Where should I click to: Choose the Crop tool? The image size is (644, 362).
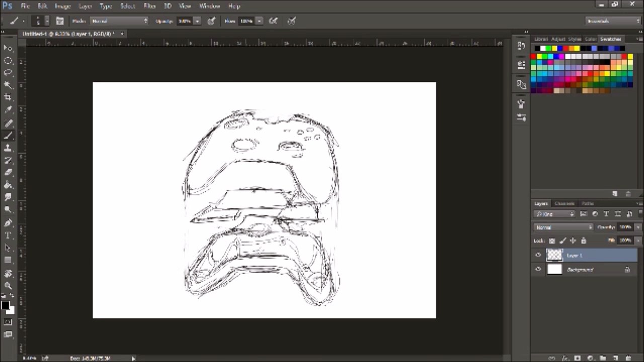(8, 97)
